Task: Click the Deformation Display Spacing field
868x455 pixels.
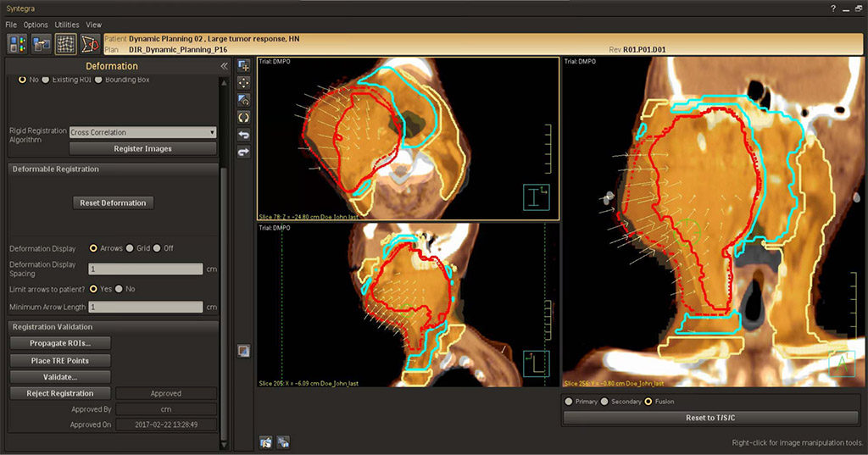Action: point(146,269)
